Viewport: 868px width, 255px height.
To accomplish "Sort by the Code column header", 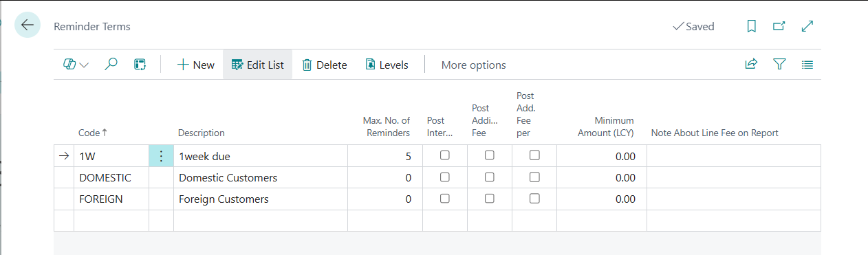I will [89, 133].
